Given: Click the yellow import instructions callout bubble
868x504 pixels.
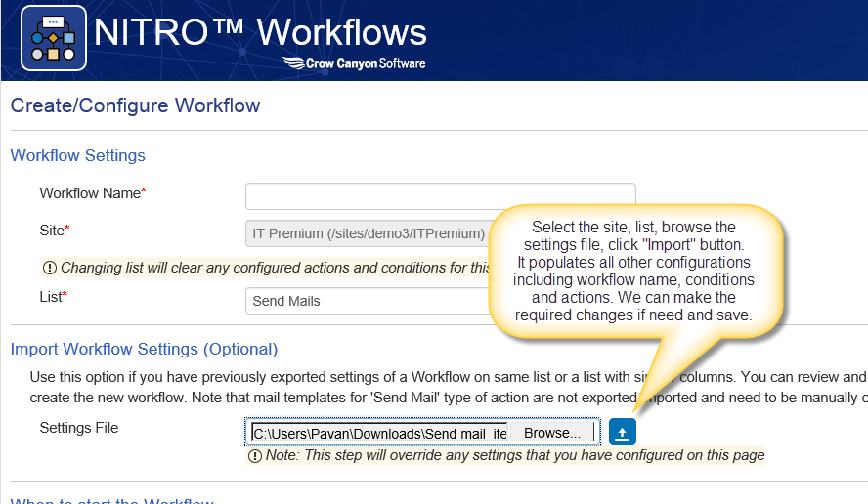Looking at the screenshot, I should (x=634, y=272).
